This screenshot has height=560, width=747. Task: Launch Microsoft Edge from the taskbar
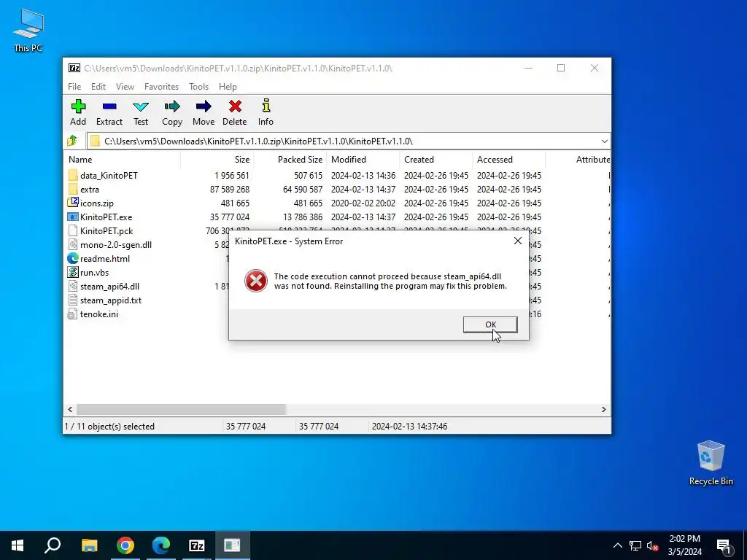[161, 545]
